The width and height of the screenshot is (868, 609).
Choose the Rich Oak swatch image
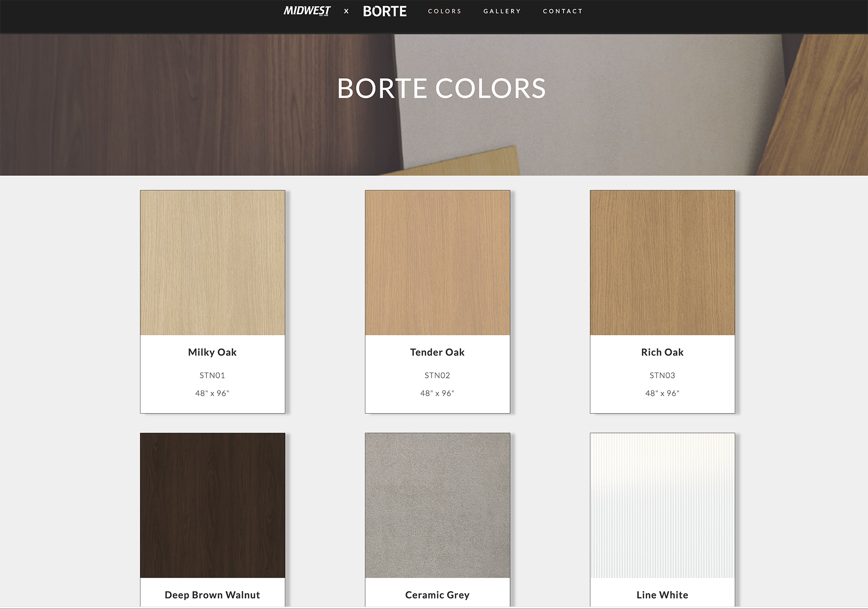click(662, 263)
